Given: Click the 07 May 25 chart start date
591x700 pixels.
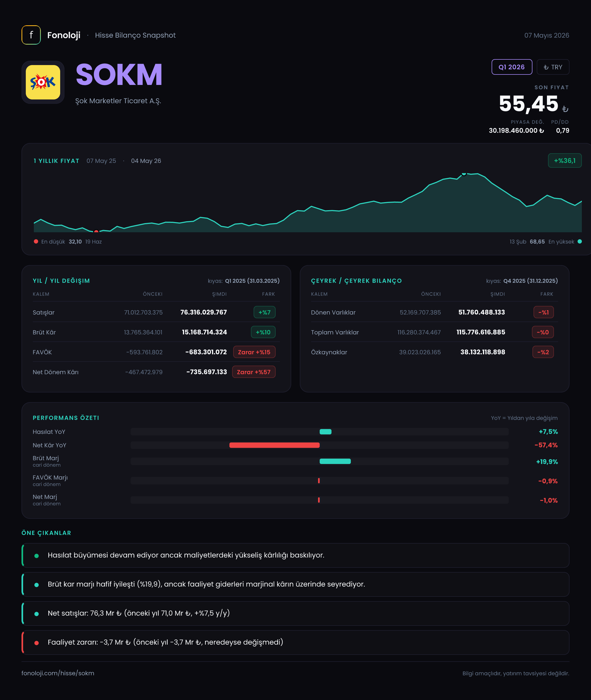Looking at the screenshot, I should pyautogui.click(x=101, y=160).
